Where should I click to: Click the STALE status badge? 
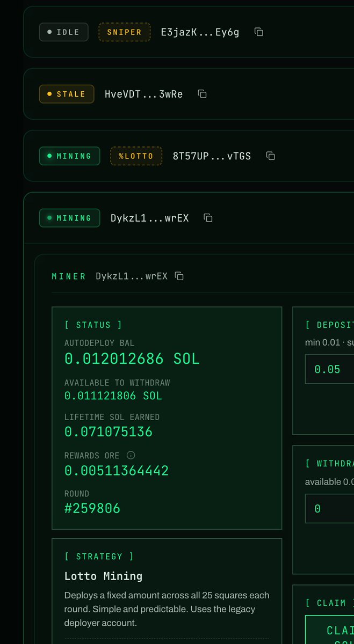coord(67,94)
